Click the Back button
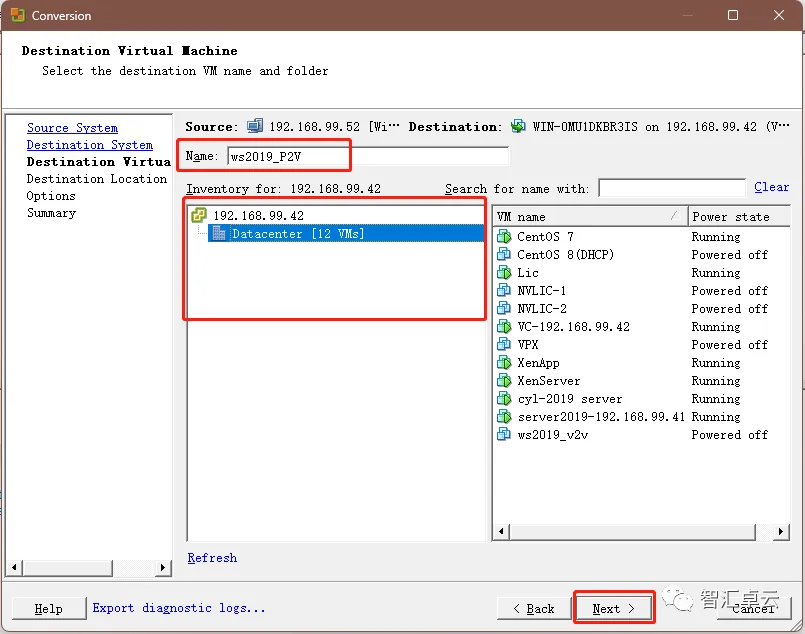Image resolution: width=805 pixels, height=634 pixels. click(x=534, y=609)
